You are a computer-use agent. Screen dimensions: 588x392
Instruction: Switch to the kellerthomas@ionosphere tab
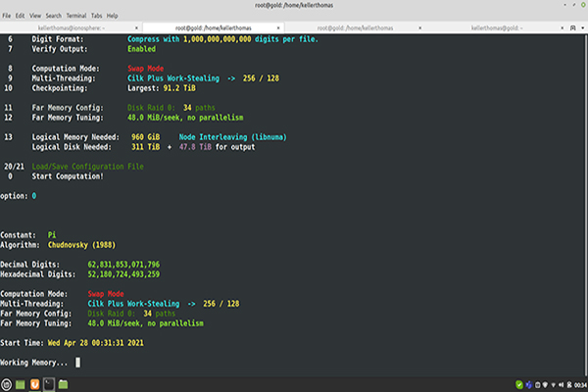69,26
